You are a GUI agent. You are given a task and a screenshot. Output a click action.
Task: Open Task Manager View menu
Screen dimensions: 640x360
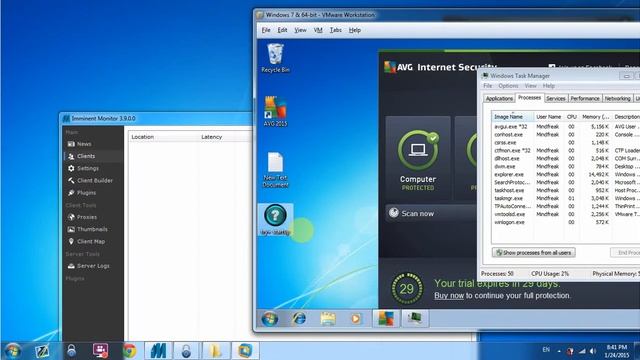(x=531, y=86)
